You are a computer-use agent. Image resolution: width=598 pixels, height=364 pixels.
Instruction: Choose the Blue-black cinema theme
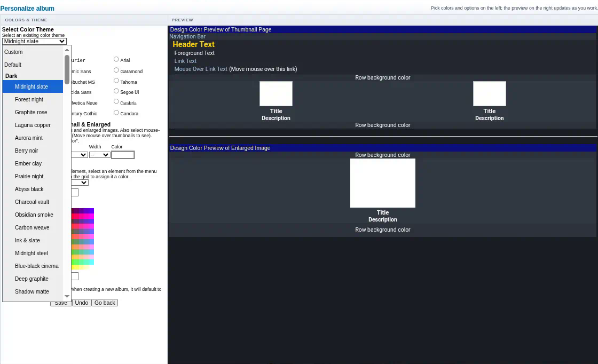pos(33,266)
